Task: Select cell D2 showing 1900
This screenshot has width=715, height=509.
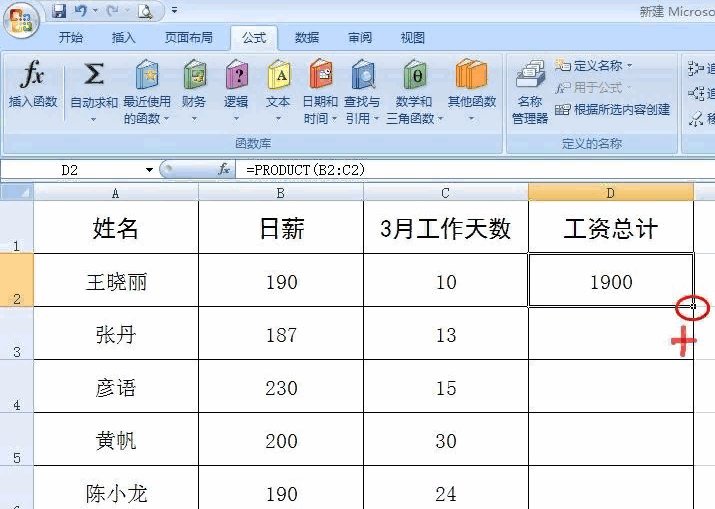Action: pyautogui.click(x=611, y=280)
